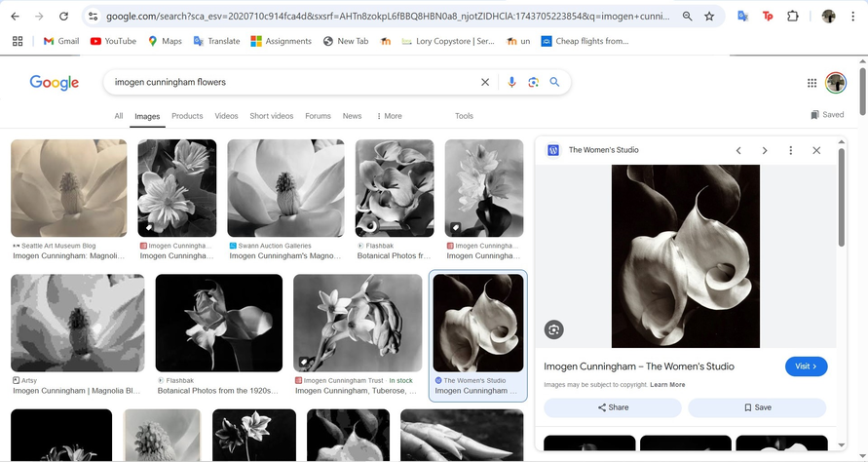Switch to the News tab
The height and width of the screenshot is (462, 868).
pos(352,116)
